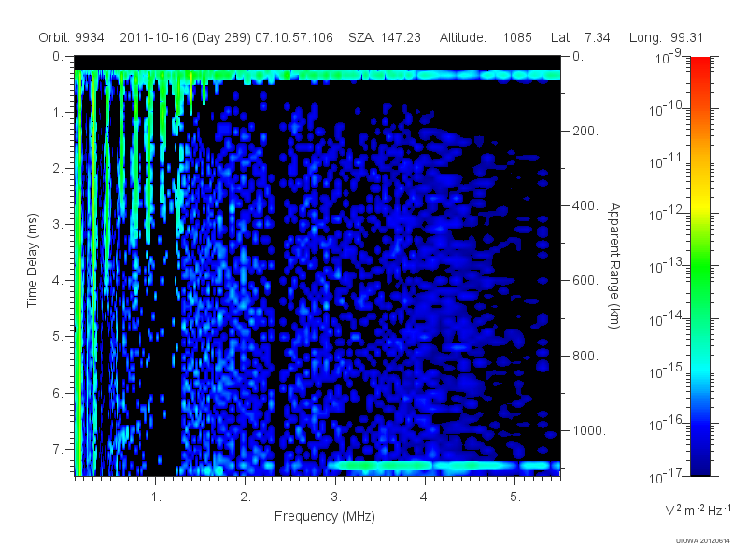Click the '5.' tick on frequency axis

[515, 497]
